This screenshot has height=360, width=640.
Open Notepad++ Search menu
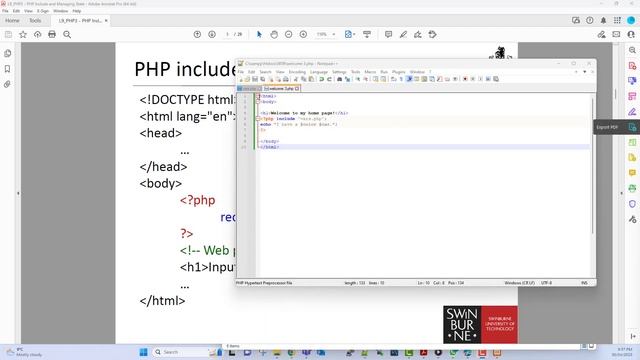click(x=265, y=72)
